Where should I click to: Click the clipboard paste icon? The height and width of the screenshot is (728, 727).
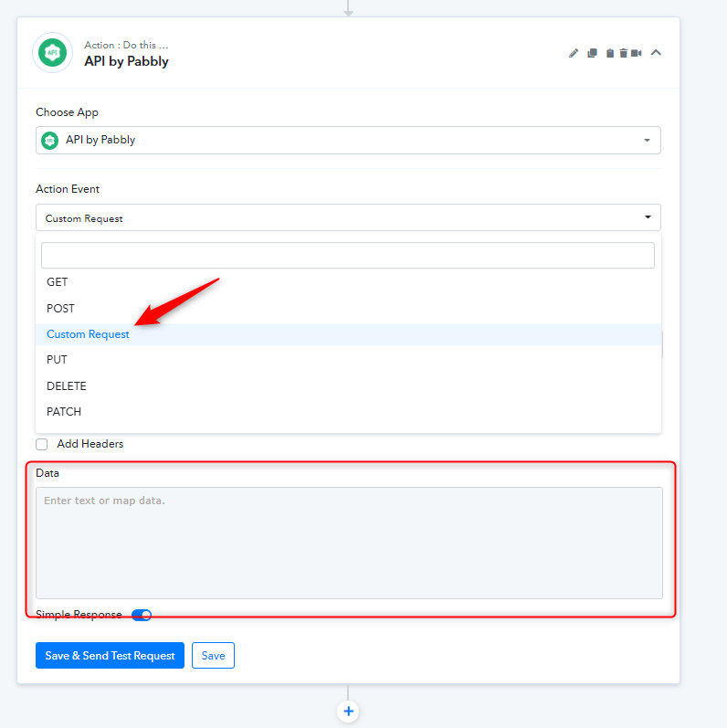[609, 53]
